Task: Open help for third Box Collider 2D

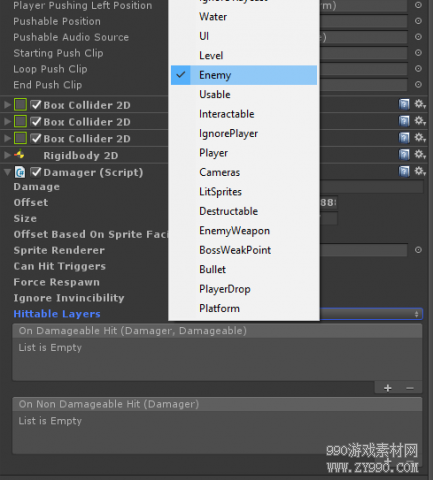Action: click(x=404, y=138)
